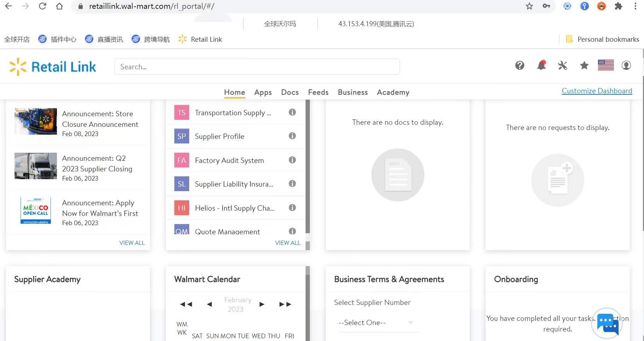Click VIEW ALL under the apps list

(x=288, y=243)
